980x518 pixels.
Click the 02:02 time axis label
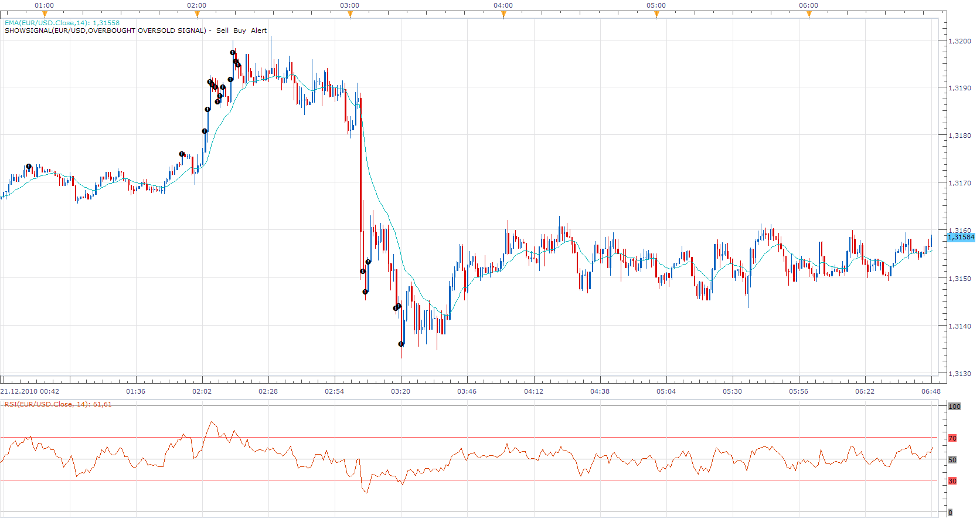click(202, 391)
